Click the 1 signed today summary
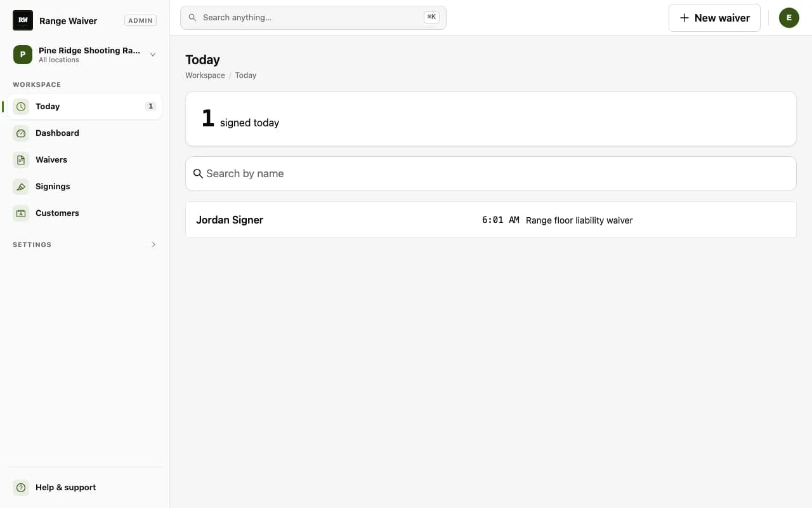 (x=491, y=119)
